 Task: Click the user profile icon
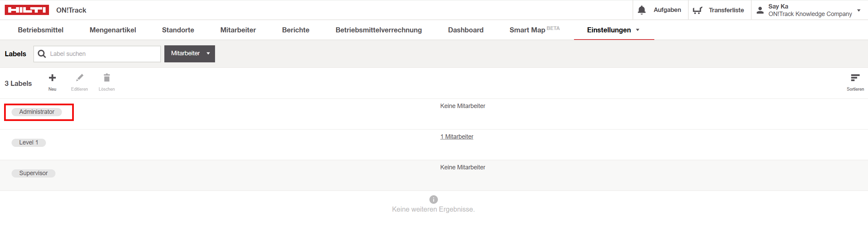(760, 10)
